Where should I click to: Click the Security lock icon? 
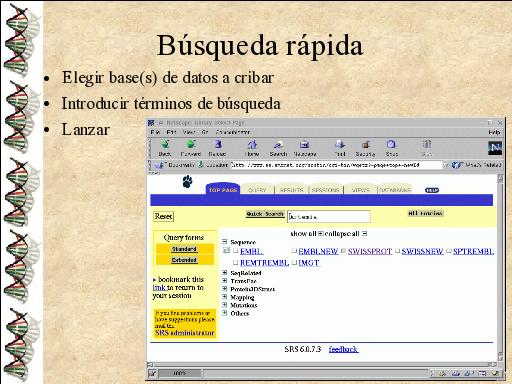pos(366,144)
